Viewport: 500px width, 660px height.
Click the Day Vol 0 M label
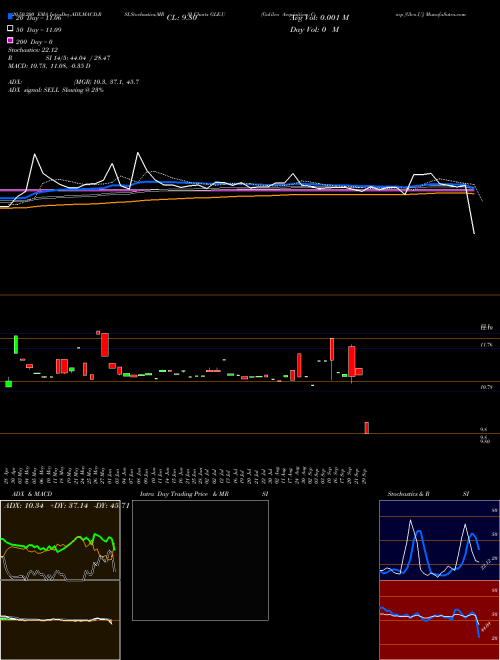coord(314,30)
